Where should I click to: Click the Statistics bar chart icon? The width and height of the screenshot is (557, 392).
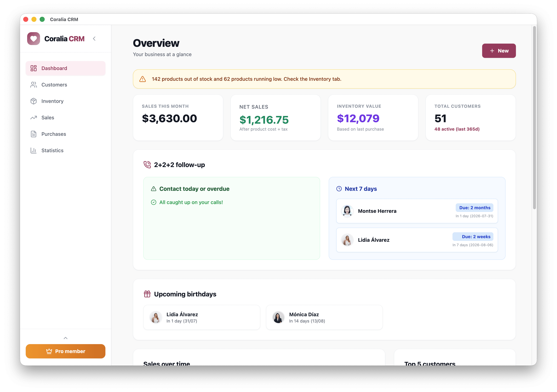tap(33, 150)
